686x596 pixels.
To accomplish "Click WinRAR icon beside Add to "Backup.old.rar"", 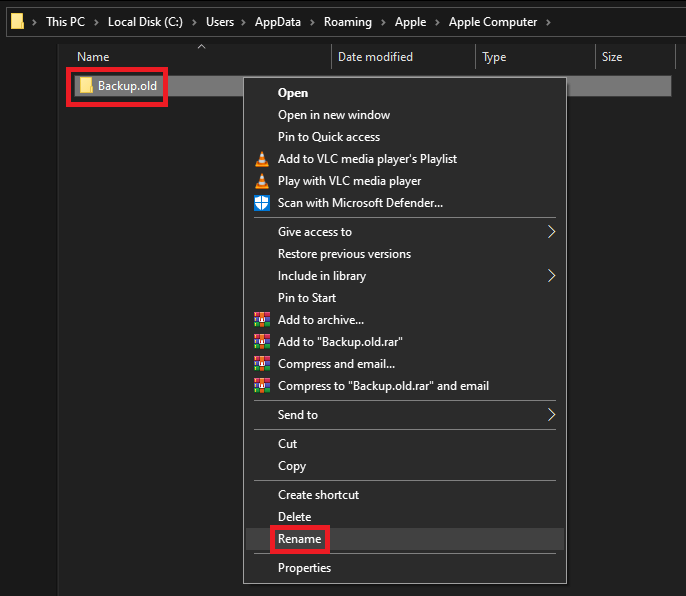I will [x=262, y=342].
